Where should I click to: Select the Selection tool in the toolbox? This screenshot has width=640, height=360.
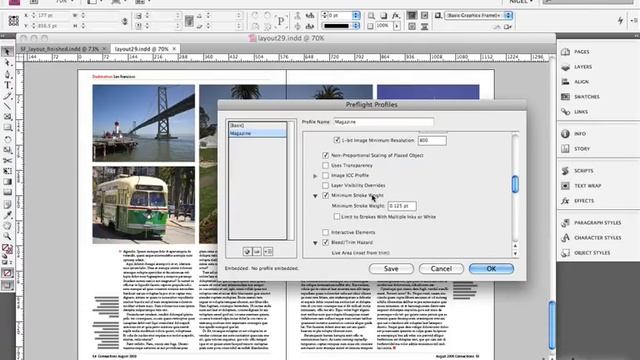point(7,52)
